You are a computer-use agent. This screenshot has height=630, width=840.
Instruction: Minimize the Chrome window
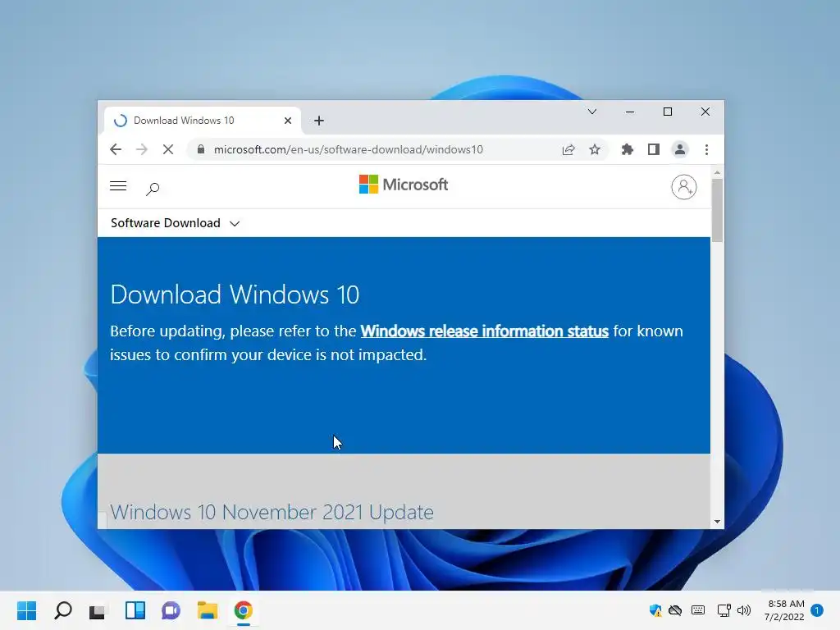(x=630, y=112)
